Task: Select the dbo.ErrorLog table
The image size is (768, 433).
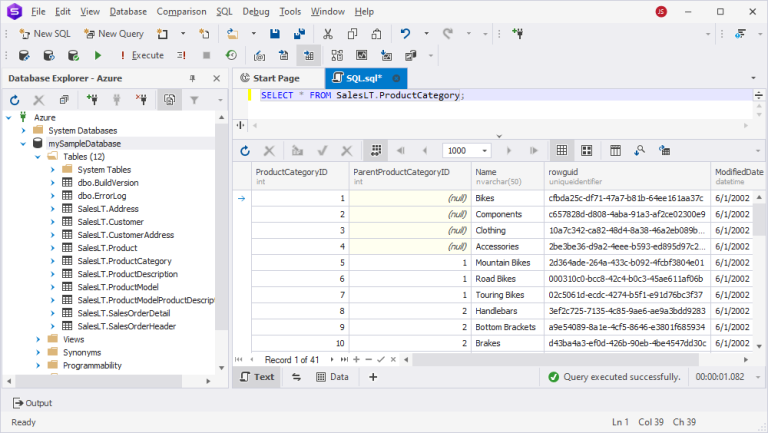Action: [101, 196]
